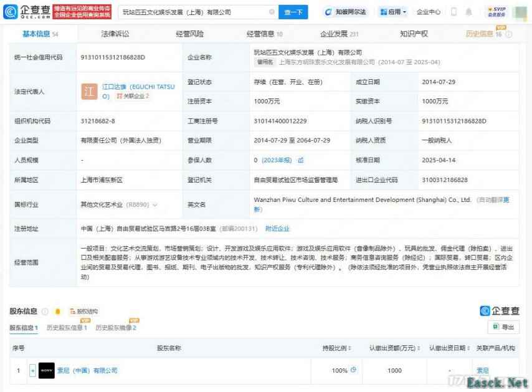The image size is (532, 392).
Task: Click the Qcc.com logo at top left
Action: click(x=26, y=12)
